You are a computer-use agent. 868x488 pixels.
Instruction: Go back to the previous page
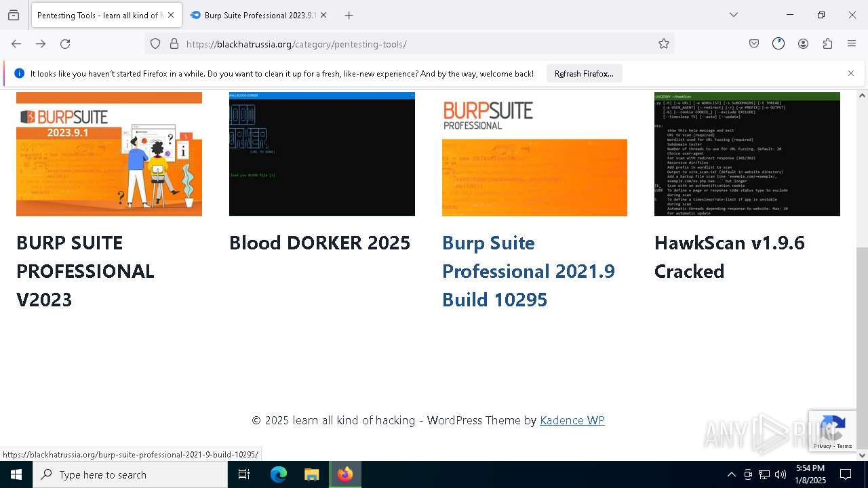click(x=16, y=44)
